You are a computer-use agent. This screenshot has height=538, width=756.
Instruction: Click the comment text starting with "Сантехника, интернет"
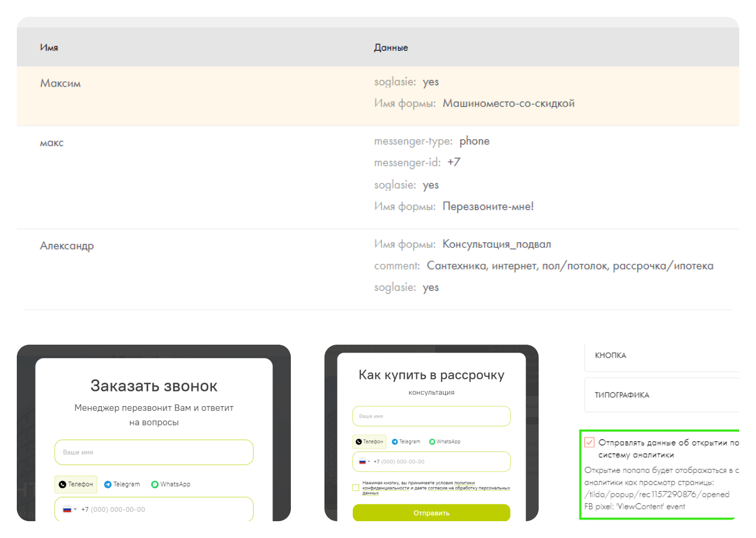(x=570, y=266)
